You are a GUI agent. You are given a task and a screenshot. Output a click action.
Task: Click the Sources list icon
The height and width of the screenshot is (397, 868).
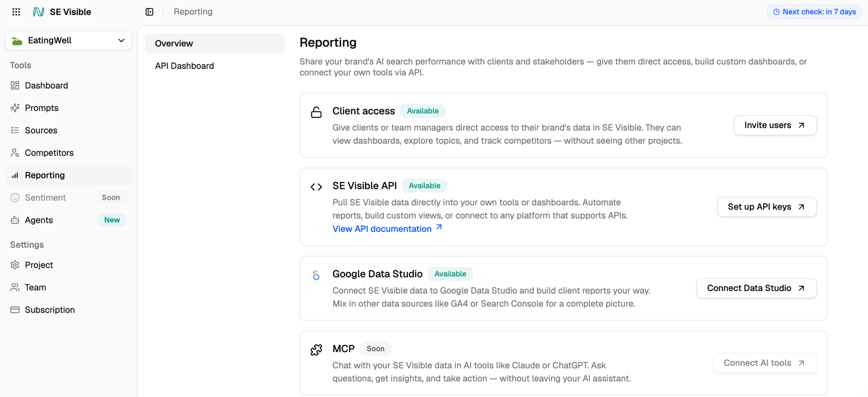point(15,130)
